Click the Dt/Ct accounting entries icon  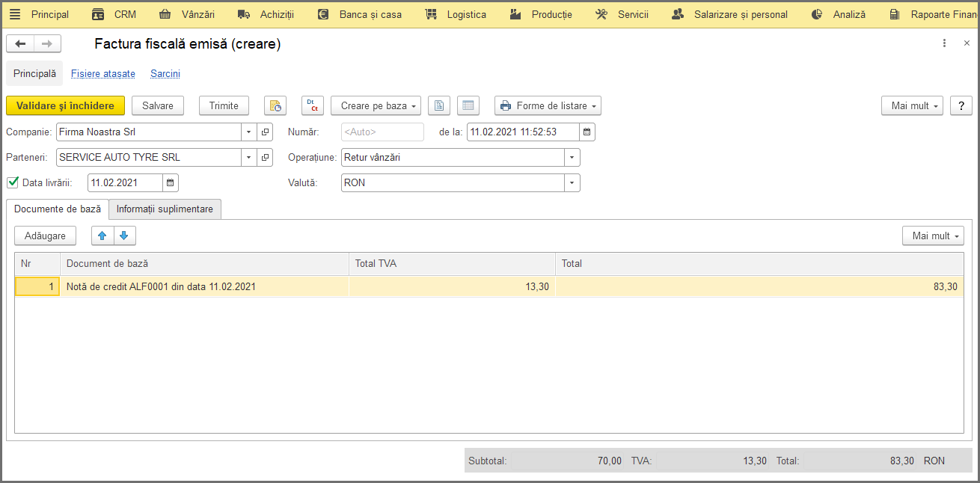313,105
